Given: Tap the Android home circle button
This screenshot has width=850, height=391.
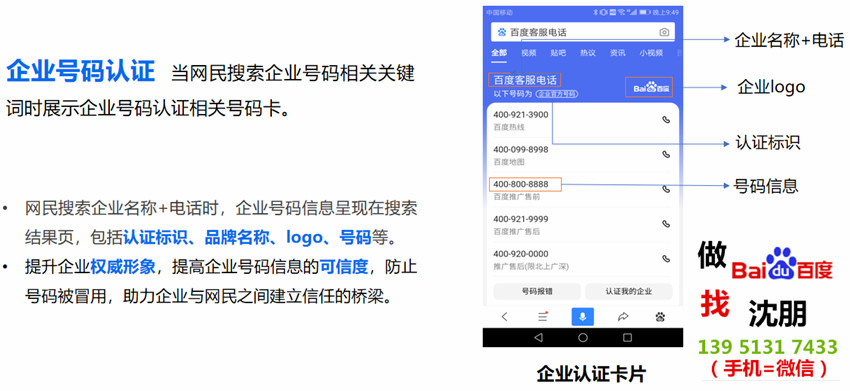Looking at the screenshot, I should (583, 337).
